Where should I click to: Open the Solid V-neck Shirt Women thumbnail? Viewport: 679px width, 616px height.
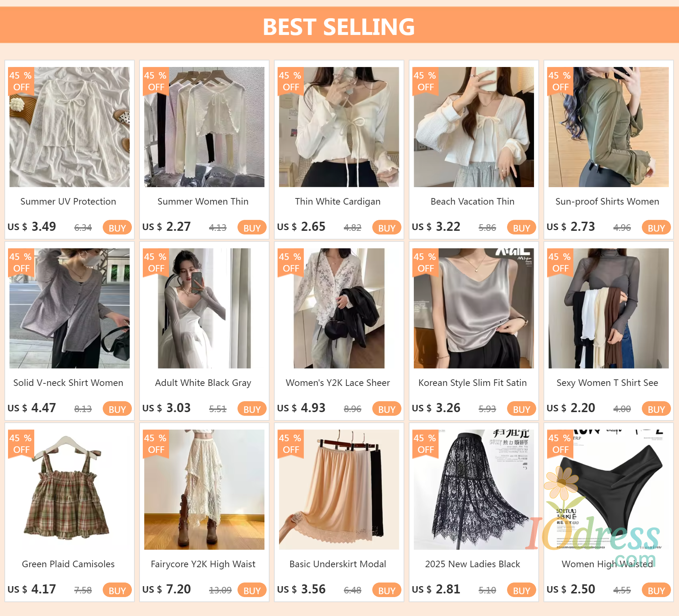click(69, 308)
